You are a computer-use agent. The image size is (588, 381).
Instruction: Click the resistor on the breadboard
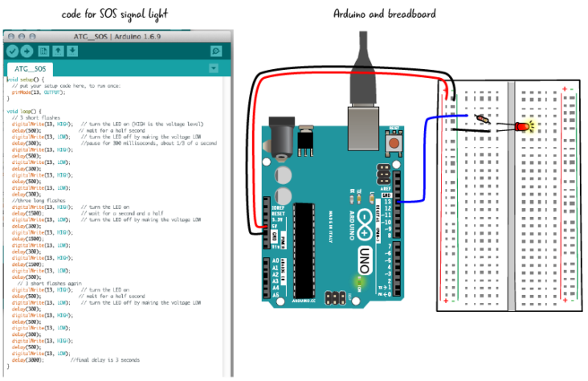coord(483,119)
